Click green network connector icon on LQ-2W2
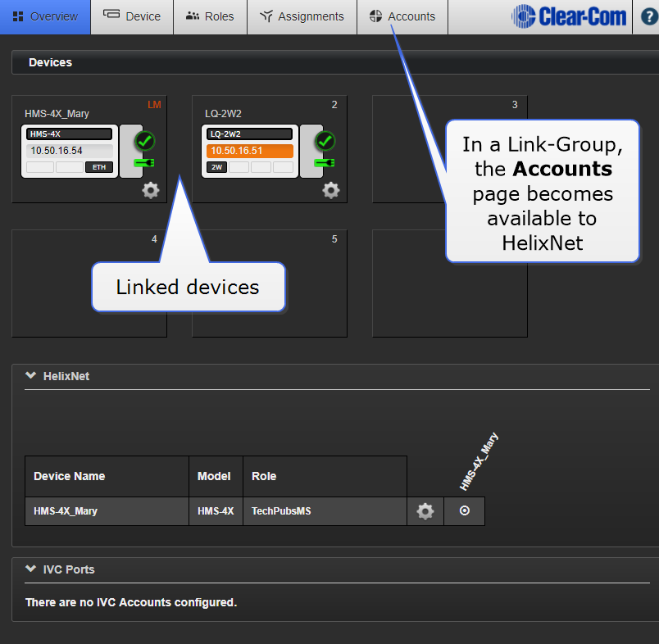 click(x=325, y=162)
